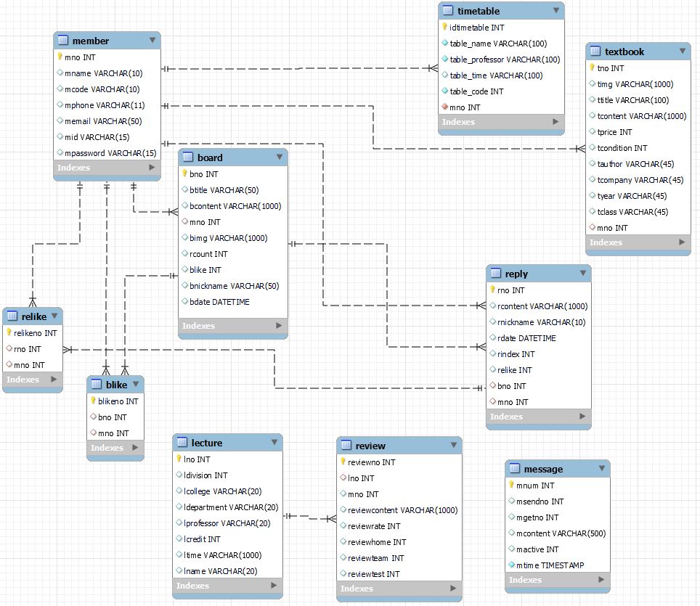Collapse the review table with its header arrow
Image resolution: width=700 pixels, height=606 pixels.
[454, 446]
